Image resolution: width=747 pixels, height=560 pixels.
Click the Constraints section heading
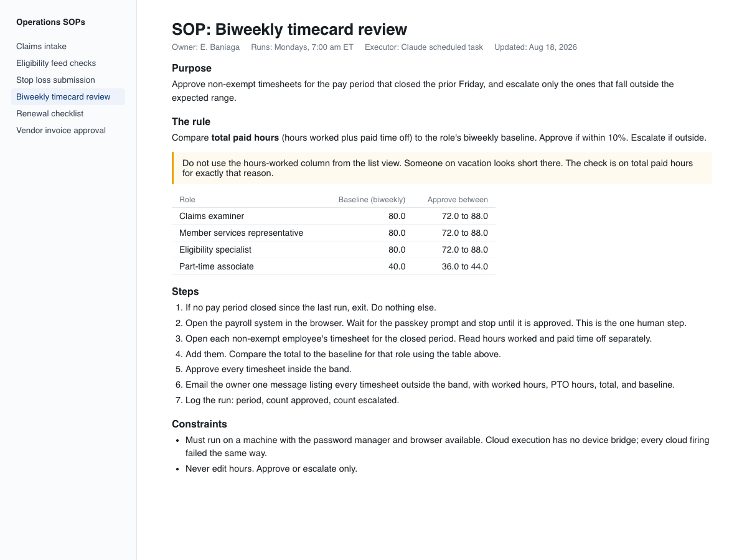(199, 424)
